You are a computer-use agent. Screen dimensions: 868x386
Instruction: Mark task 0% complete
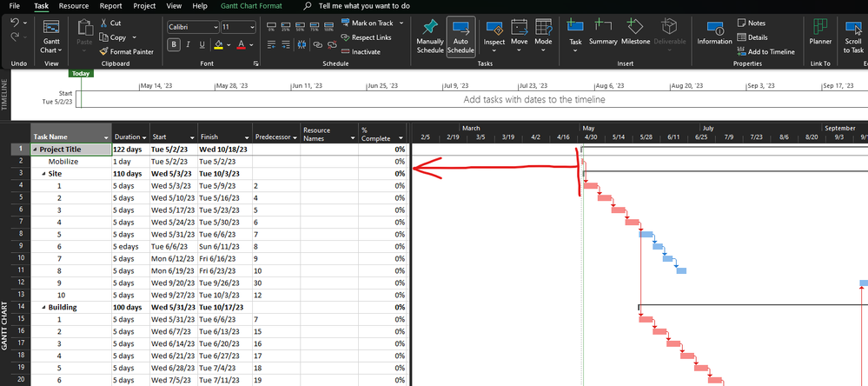tap(271, 27)
